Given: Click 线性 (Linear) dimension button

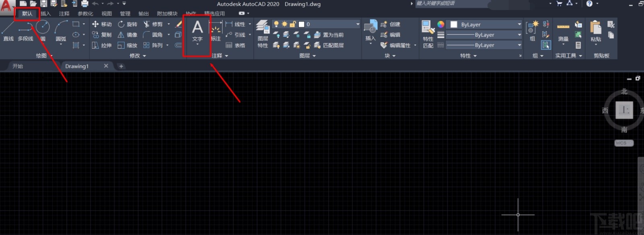Looking at the screenshot, I should (x=236, y=24).
